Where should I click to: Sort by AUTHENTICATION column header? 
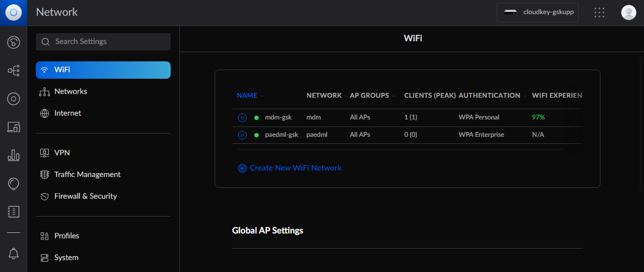pyautogui.click(x=489, y=96)
